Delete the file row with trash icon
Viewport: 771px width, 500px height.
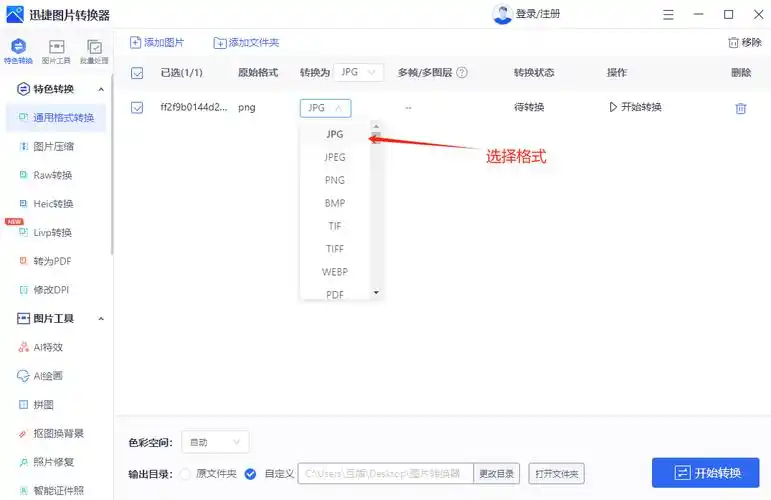click(741, 108)
